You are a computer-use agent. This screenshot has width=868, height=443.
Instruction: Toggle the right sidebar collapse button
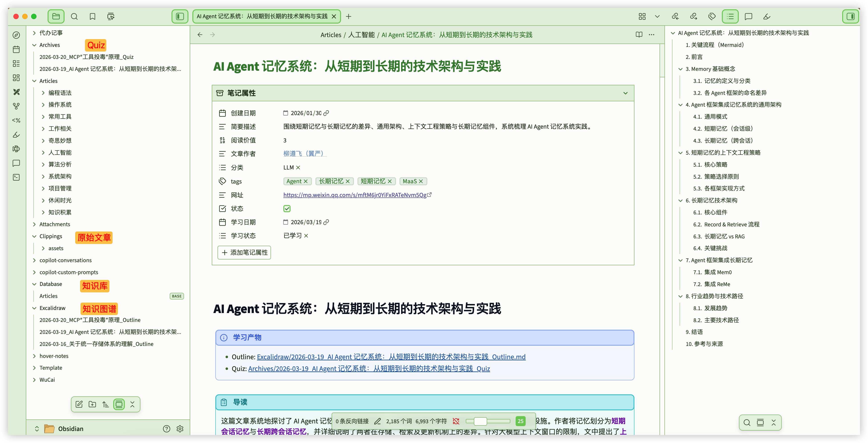pos(850,16)
